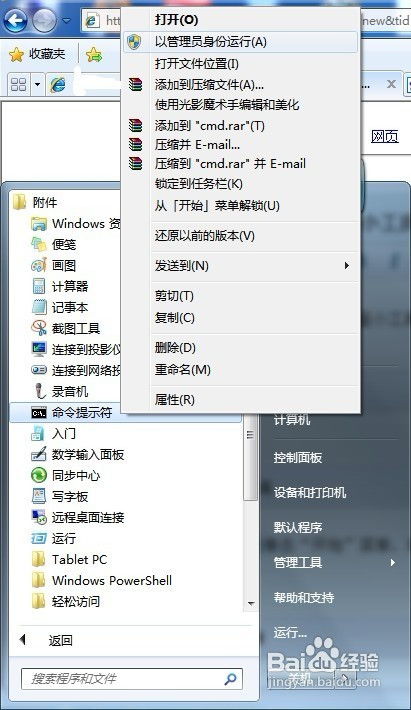Screen dimensions: 411x710
Task: Open 控制面板 Control Panel link
Action: pyautogui.click(x=298, y=457)
